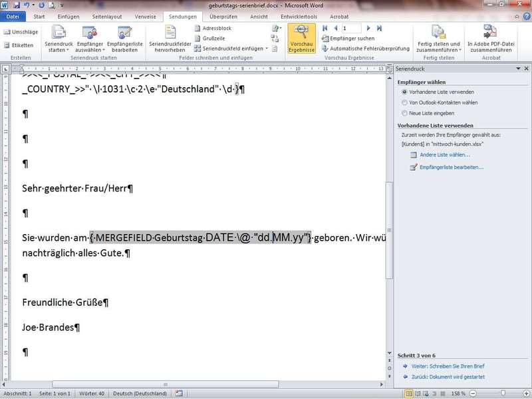Viewport: 532px width, 399px height.
Task: Select Print Layout view in status bar
Action: (410, 394)
